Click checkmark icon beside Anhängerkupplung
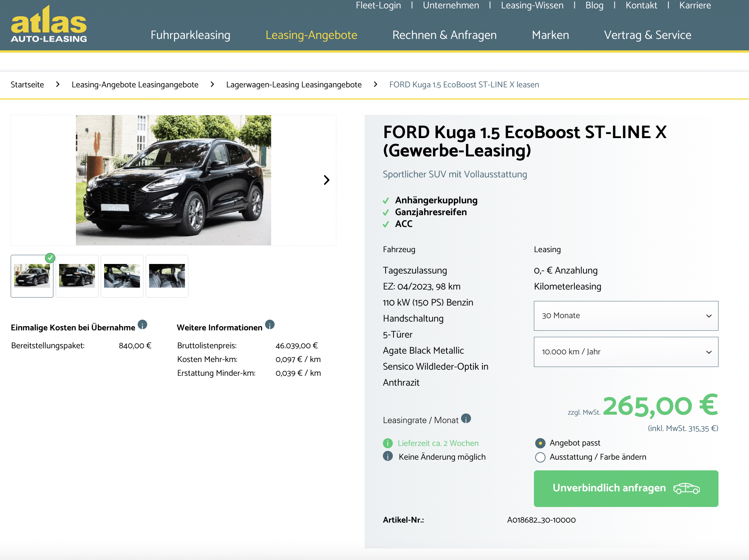This screenshot has width=749, height=560. pos(386,201)
